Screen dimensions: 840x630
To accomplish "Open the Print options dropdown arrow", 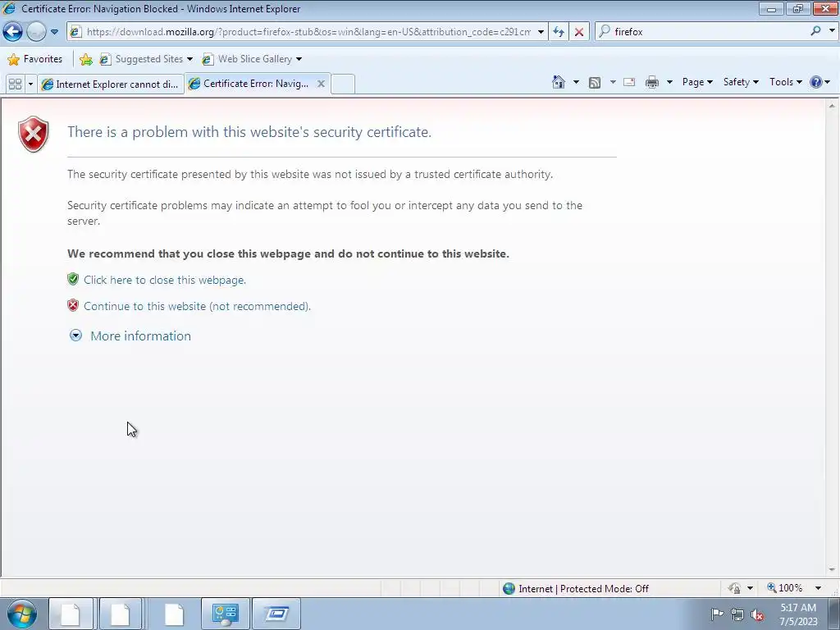I will coord(669,82).
